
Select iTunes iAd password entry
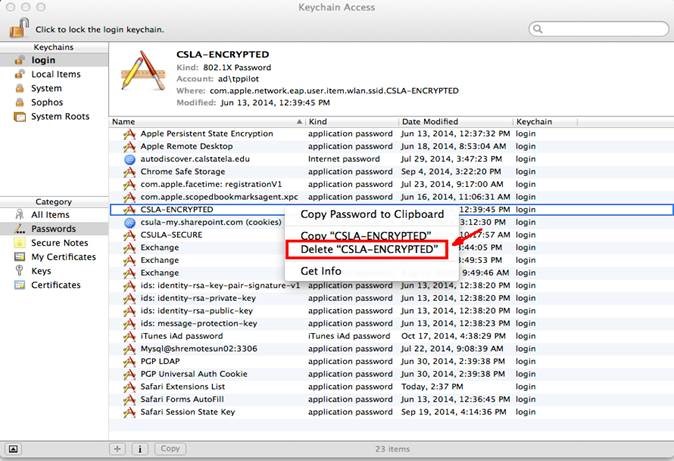tap(391, 336)
